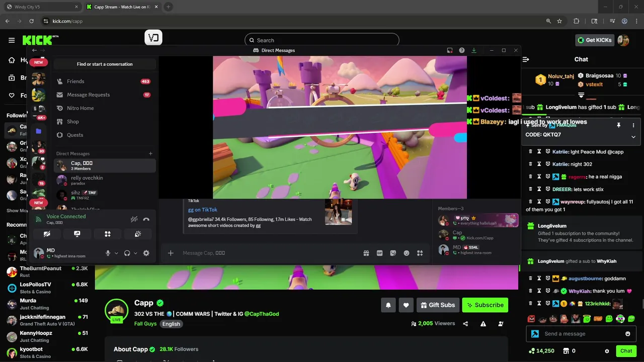The height and width of the screenshot is (362, 644).
Task: Report the stream via the warning icon
Action: 483,324
